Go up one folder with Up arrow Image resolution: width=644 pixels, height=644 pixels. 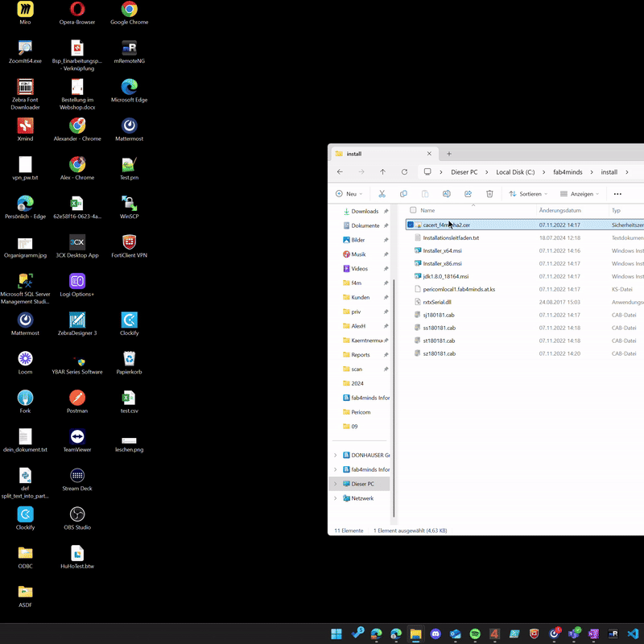point(382,171)
